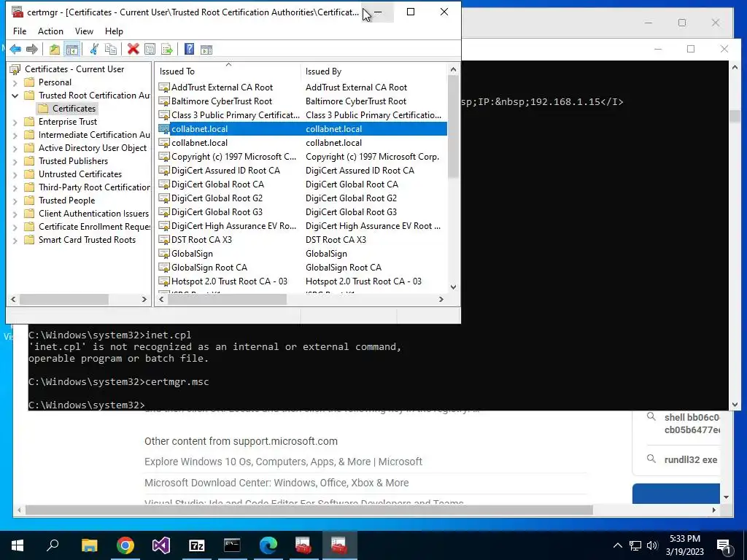Image resolution: width=747 pixels, height=560 pixels.
Task: Select Third-Party Root Certification tree item
Action: (x=94, y=187)
